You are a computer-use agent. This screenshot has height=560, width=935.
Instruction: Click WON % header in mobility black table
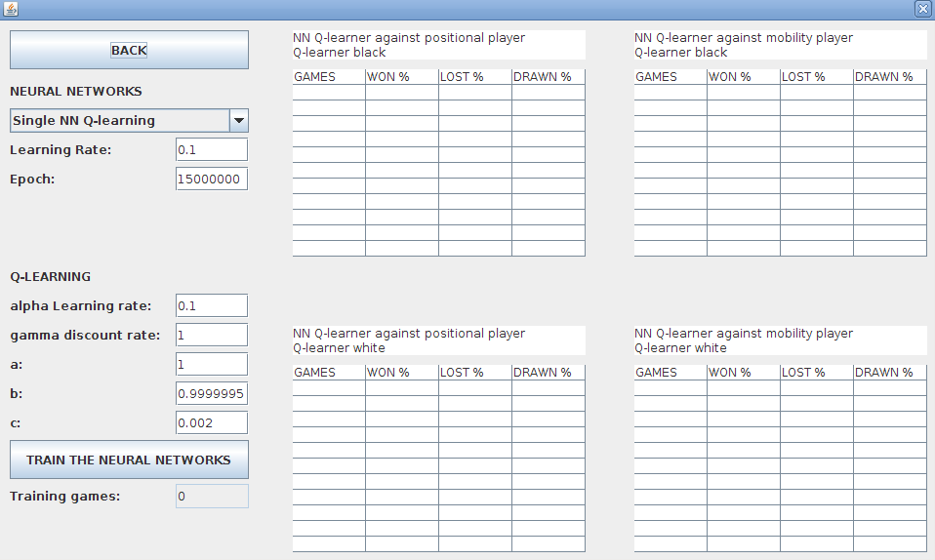coord(744,77)
